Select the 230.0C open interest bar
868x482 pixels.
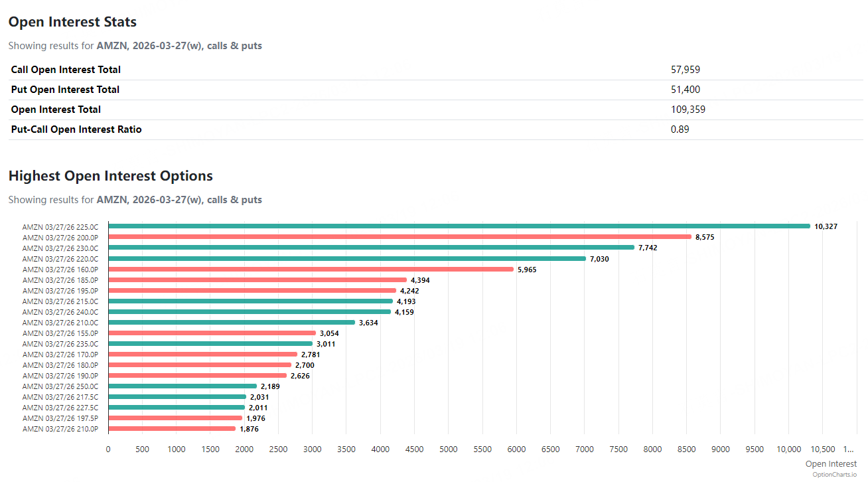pyautogui.click(x=372, y=248)
